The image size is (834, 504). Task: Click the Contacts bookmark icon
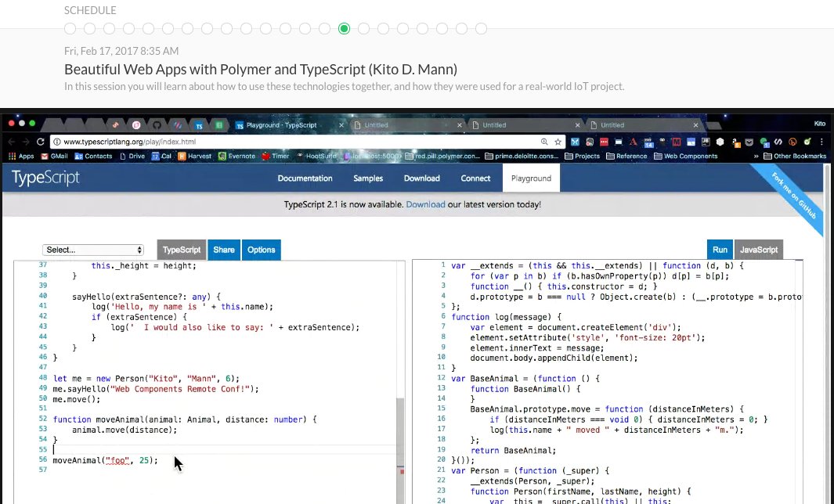(78, 156)
